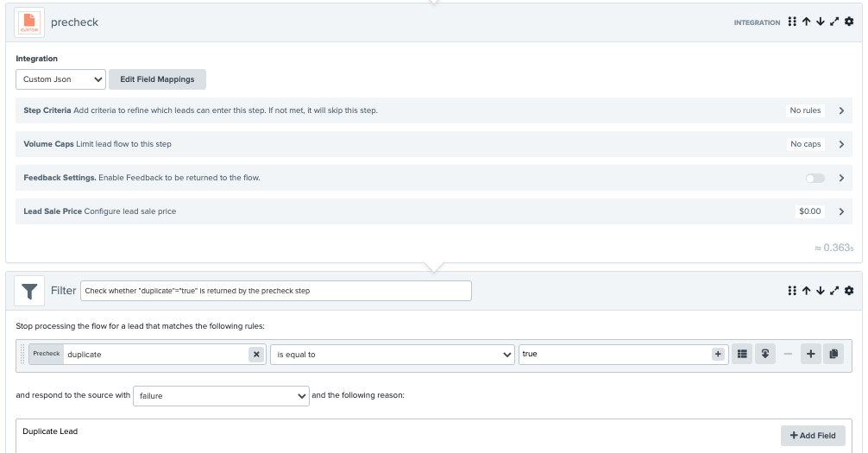Expand Feedback Settings chevron
The image size is (868, 453).
(x=841, y=178)
